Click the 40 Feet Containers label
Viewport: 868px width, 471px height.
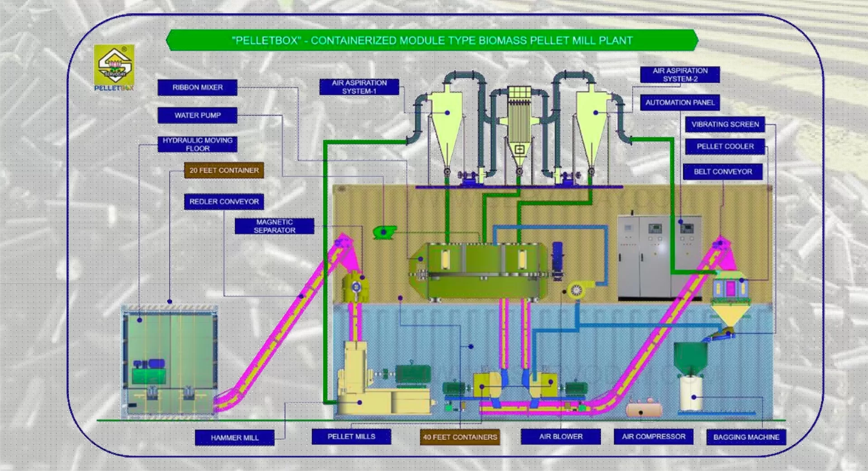tap(460, 437)
